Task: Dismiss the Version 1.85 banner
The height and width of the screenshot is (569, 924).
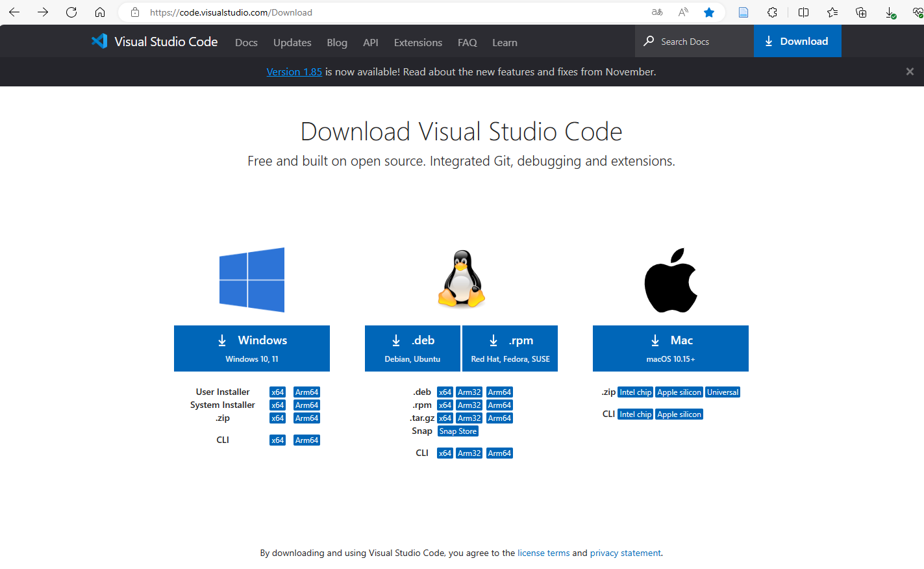Action: click(910, 71)
